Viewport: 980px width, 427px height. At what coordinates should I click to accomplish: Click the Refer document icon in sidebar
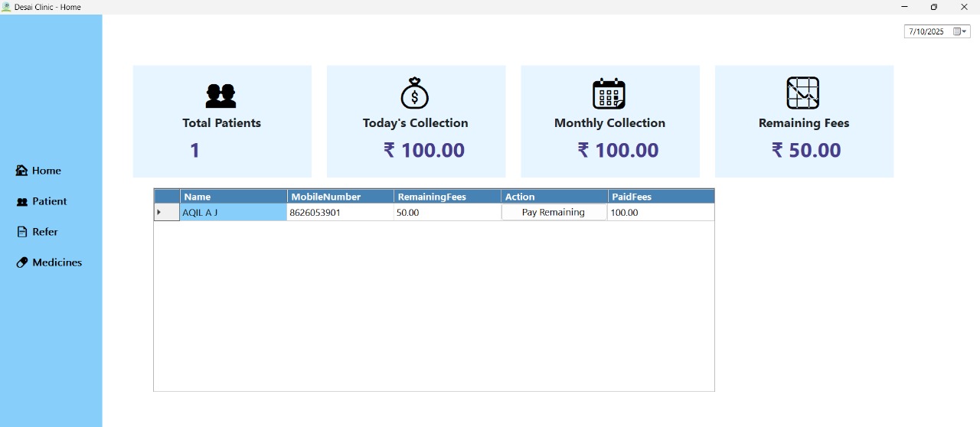pos(22,232)
